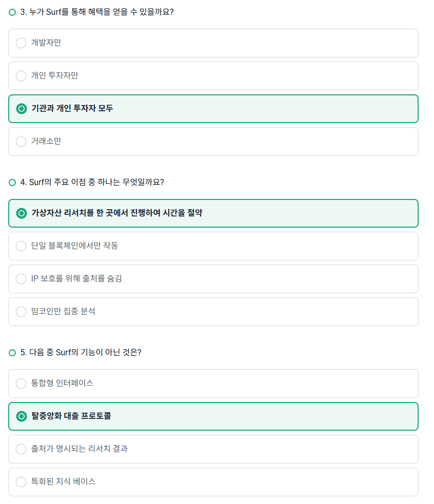This screenshot has width=434, height=504.
Task: Click question 3 text about Surf 혜택
Action: pos(97,12)
